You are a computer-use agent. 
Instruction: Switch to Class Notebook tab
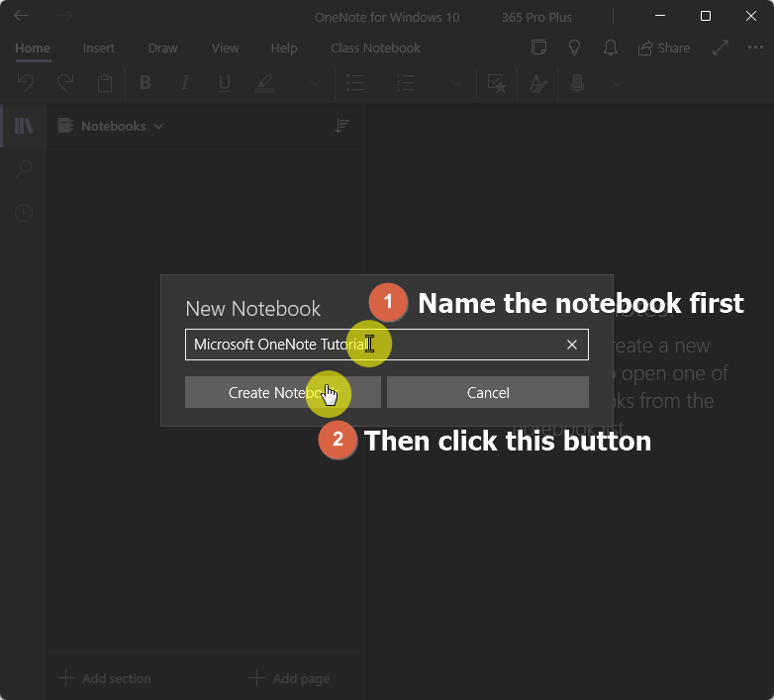coord(376,48)
